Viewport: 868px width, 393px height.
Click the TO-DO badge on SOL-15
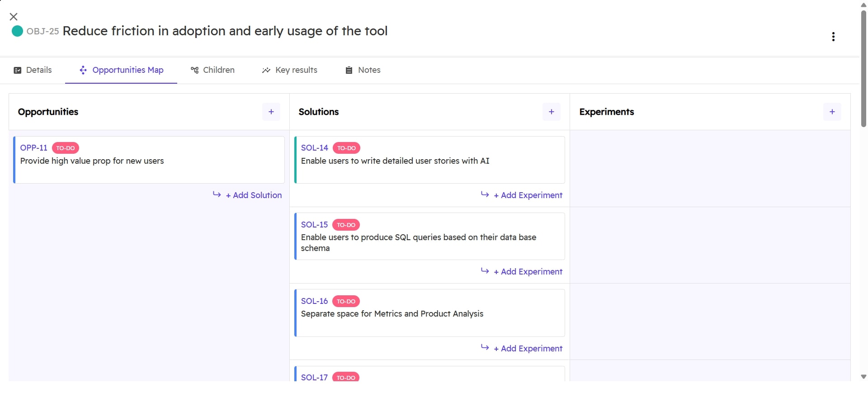pos(346,225)
